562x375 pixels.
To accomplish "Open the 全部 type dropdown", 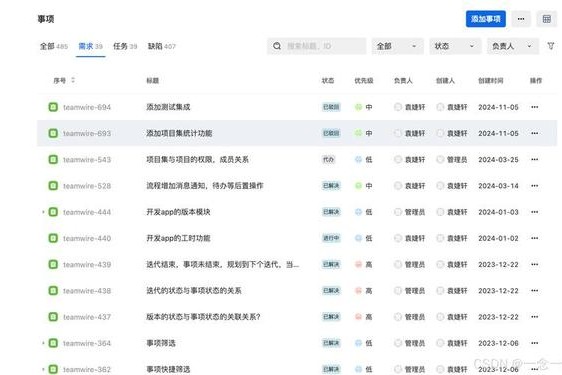I will pyautogui.click(x=397, y=46).
